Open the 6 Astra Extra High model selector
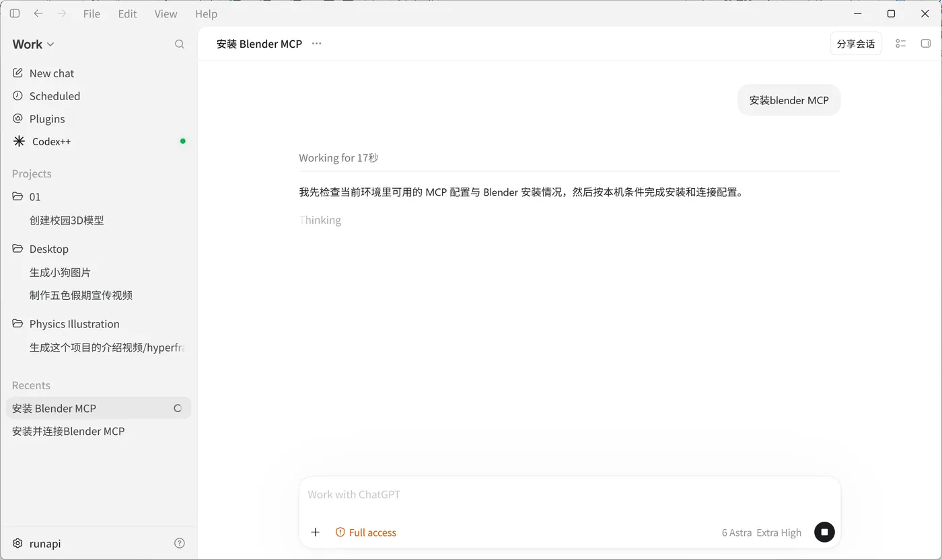The image size is (942, 560). pyautogui.click(x=762, y=532)
